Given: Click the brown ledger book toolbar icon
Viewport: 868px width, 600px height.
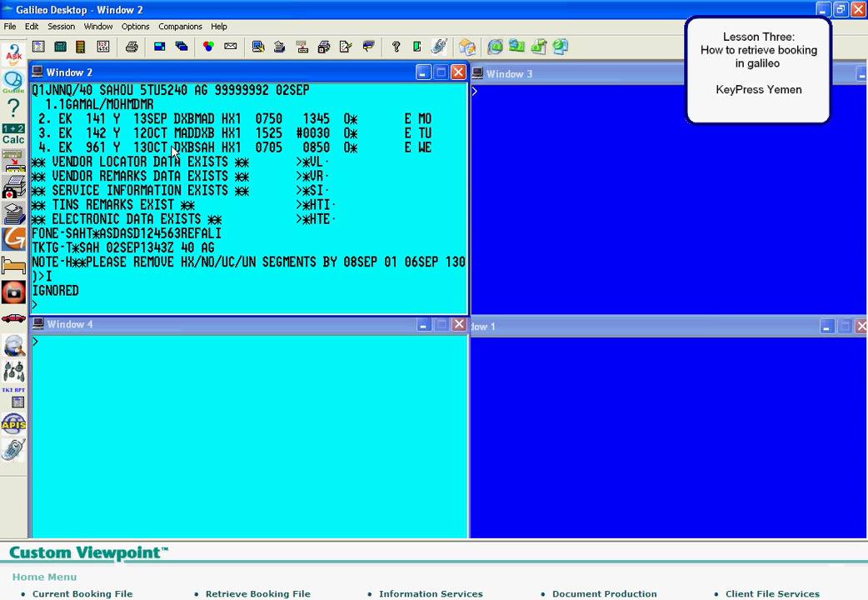Looking at the screenshot, I should pos(80,47).
